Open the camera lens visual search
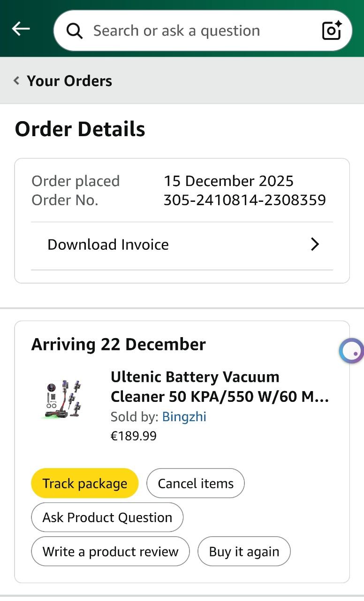 332,31
